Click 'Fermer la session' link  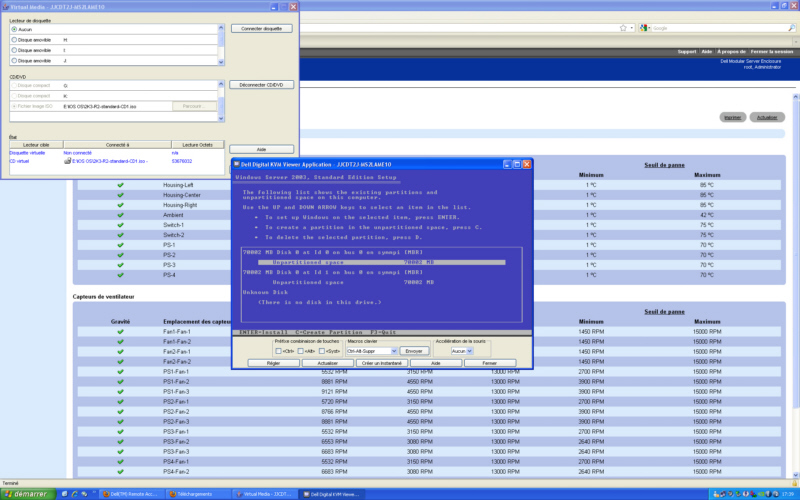[771, 52]
